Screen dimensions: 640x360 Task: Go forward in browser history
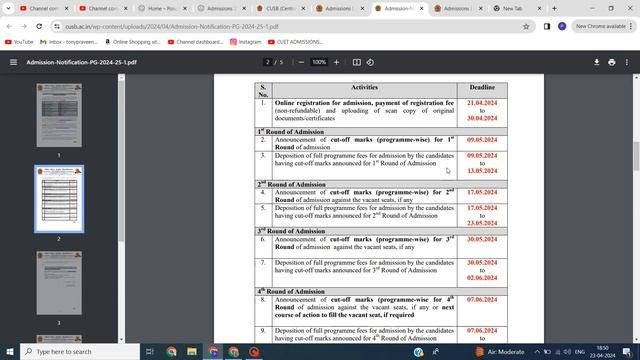[24, 26]
